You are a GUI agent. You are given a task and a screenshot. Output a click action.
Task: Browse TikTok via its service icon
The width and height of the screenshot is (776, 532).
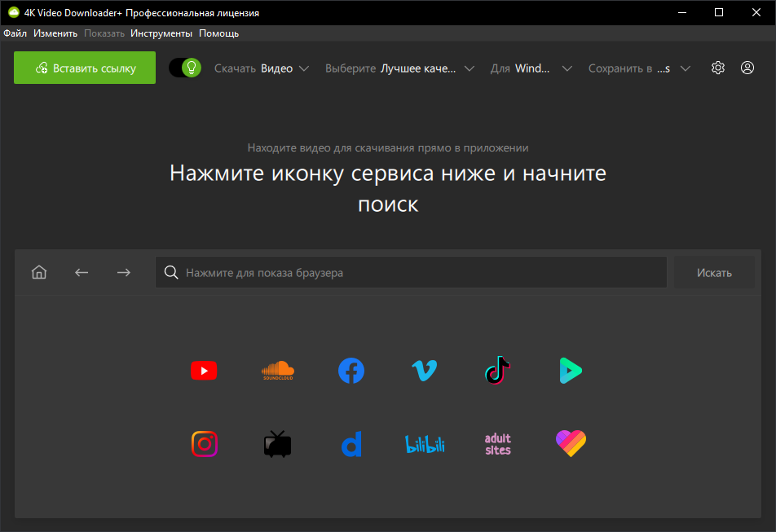(497, 371)
